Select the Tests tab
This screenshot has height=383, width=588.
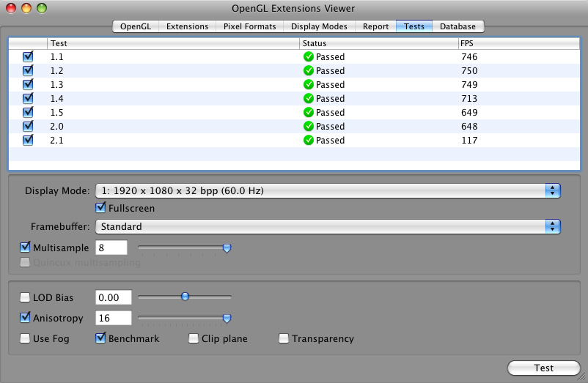(414, 26)
